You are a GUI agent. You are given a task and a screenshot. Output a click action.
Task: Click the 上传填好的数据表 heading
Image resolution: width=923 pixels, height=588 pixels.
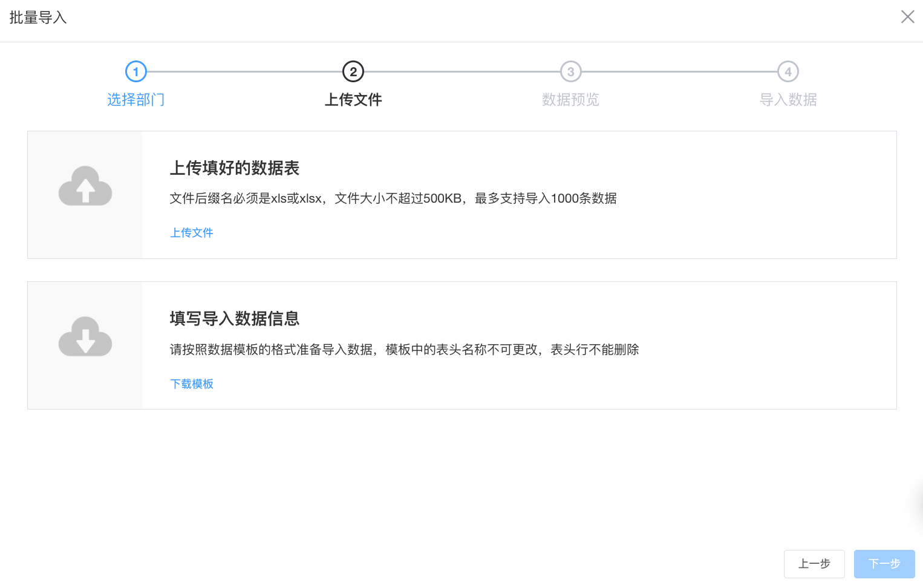coord(235,168)
